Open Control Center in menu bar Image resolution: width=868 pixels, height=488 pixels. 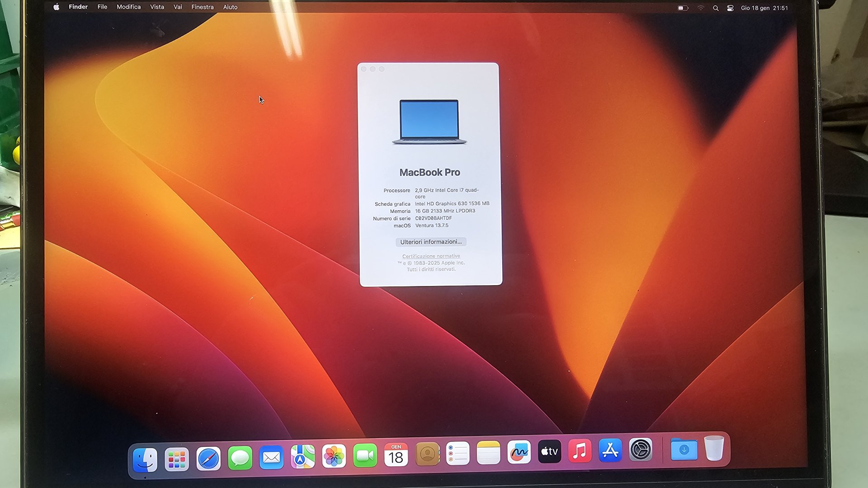(730, 8)
